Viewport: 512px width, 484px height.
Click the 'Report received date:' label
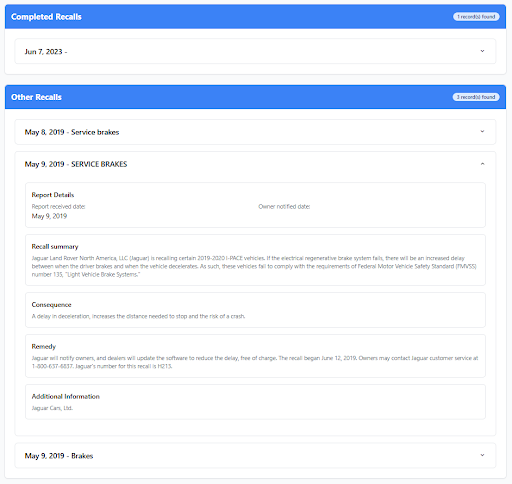[x=58, y=206]
